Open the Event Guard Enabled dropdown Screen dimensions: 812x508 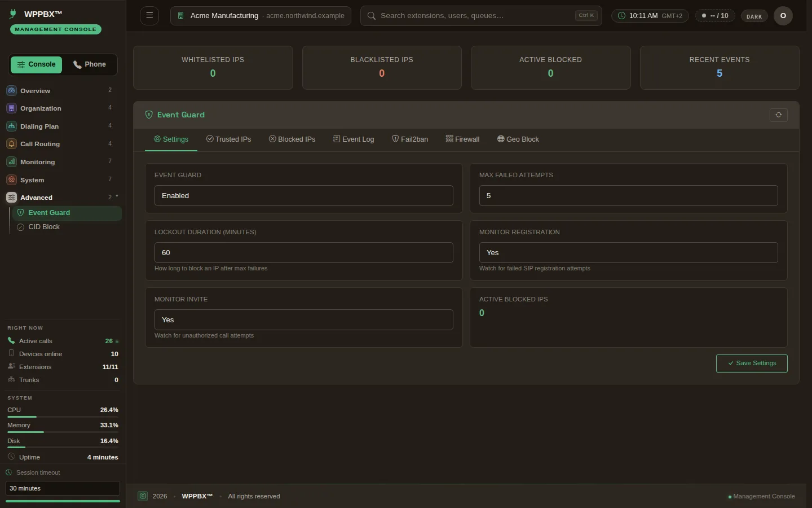point(304,196)
